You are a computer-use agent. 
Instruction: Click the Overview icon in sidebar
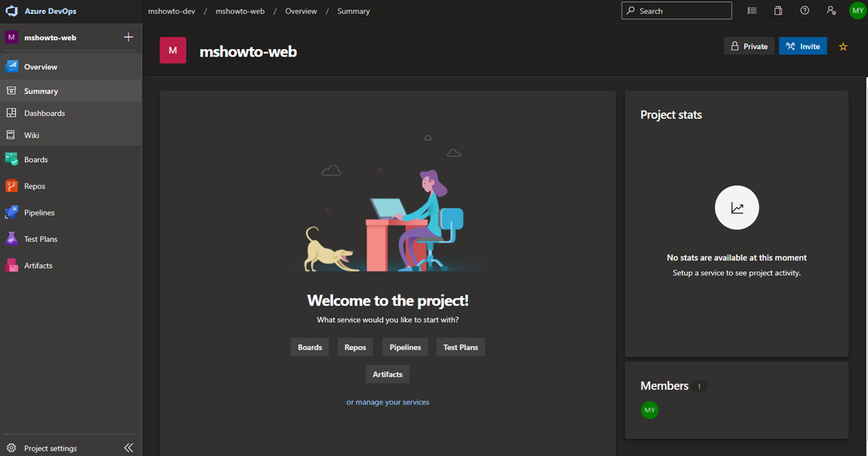click(x=11, y=67)
